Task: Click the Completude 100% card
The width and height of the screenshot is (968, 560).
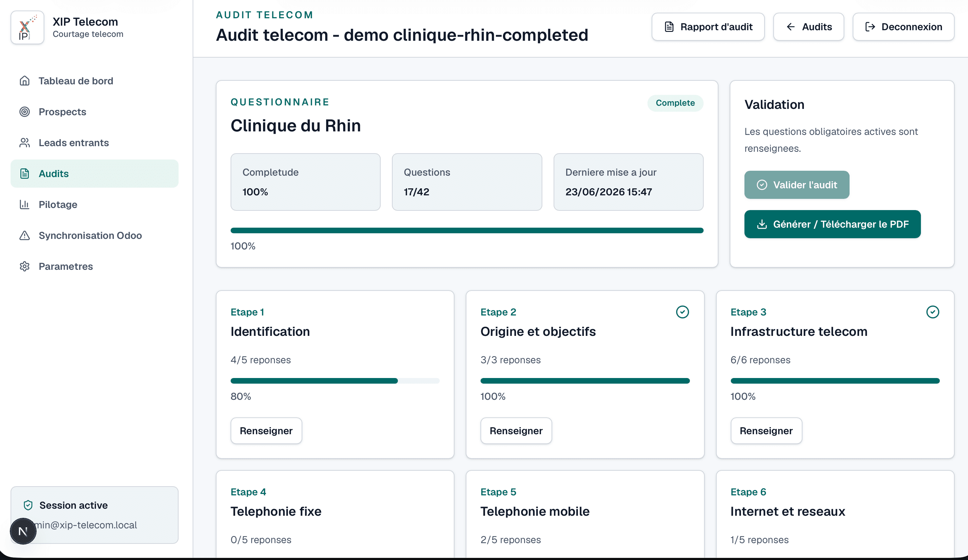Action: (305, 182)
